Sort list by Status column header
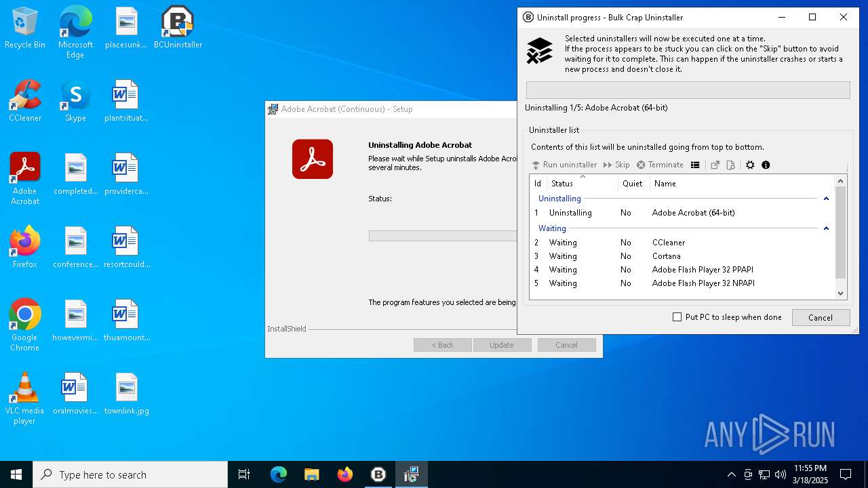868x488 pixels. 583,184
